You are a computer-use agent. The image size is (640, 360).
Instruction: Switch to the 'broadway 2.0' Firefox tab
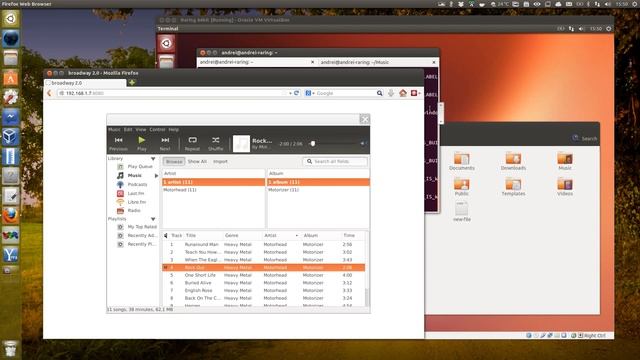85,83
